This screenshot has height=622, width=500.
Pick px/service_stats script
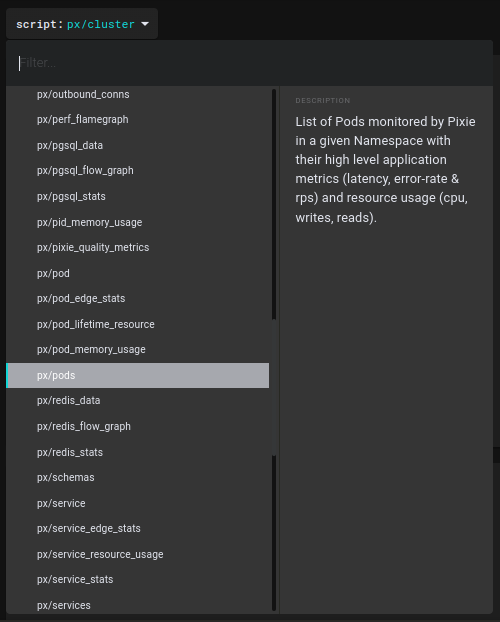[x=137, y=580]
